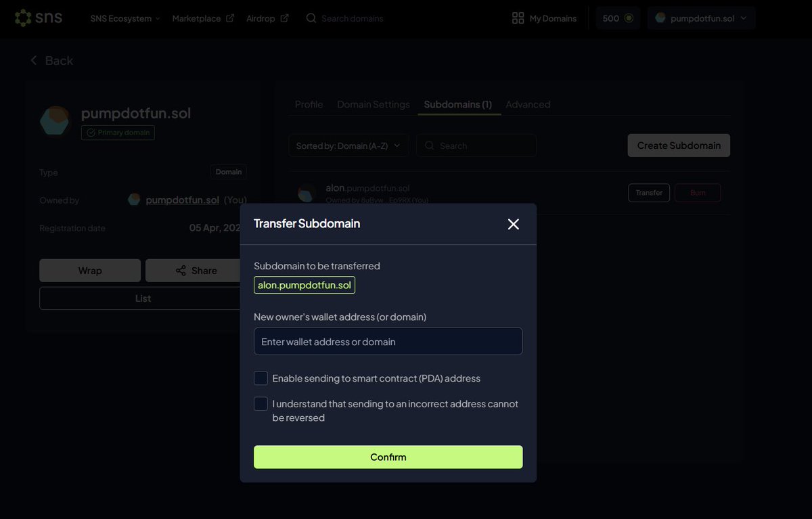The image size is (812, 519).
Task: Switch to the Domain Settings tab
Action: (x=374, y=104)
